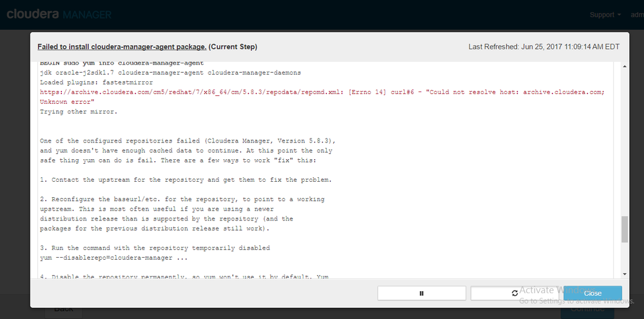644x319 pixels.
Task: Click '3. Run the command with the repository' line
Action: pos(155,248)
